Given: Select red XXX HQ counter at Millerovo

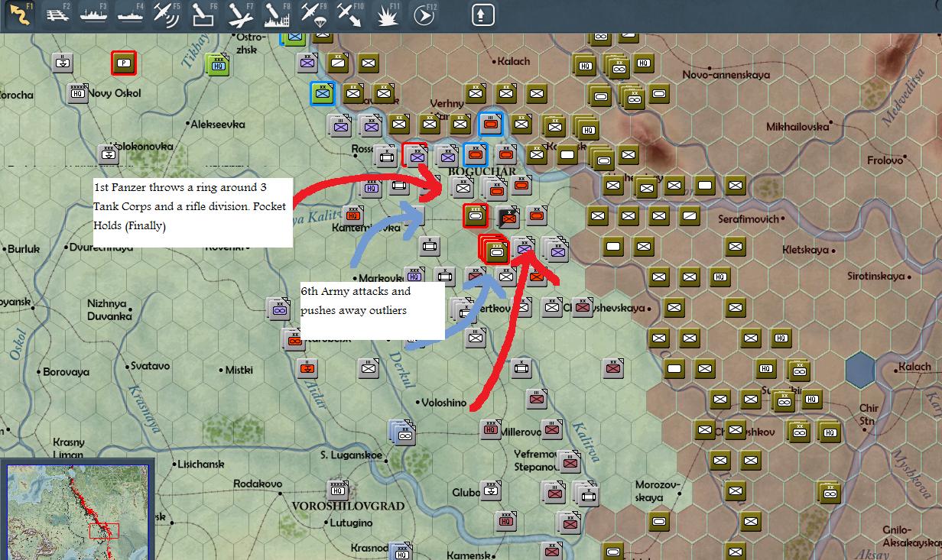Looking at the screenshot, I should click(x=491, y=429).
